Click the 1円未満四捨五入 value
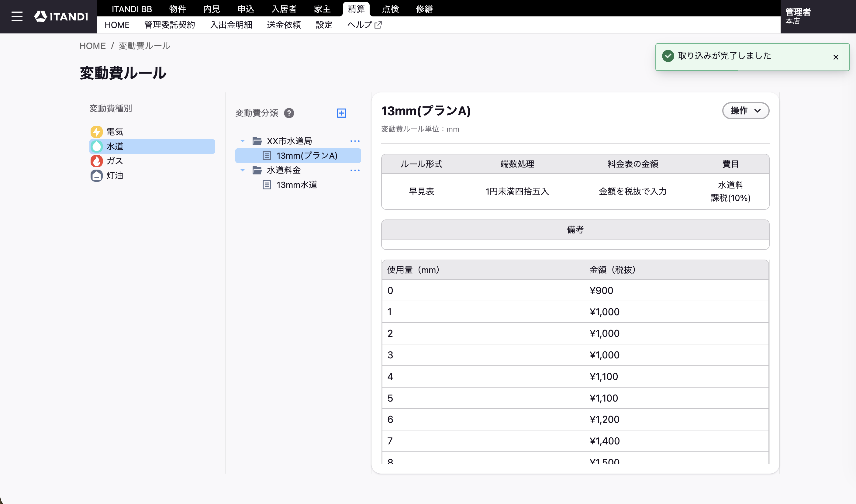856x504 pixels. (517, 192)
